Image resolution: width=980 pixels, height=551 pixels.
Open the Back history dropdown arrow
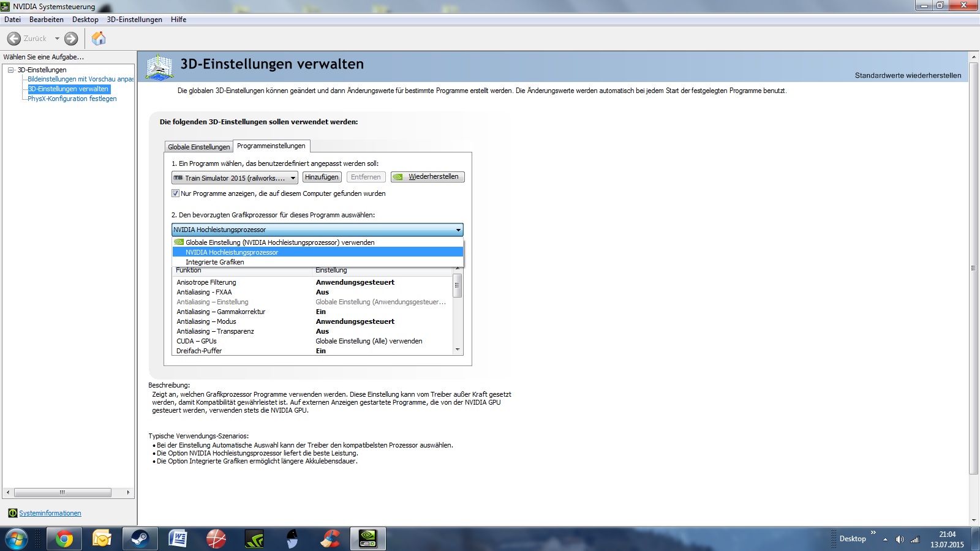coord(57,39)
